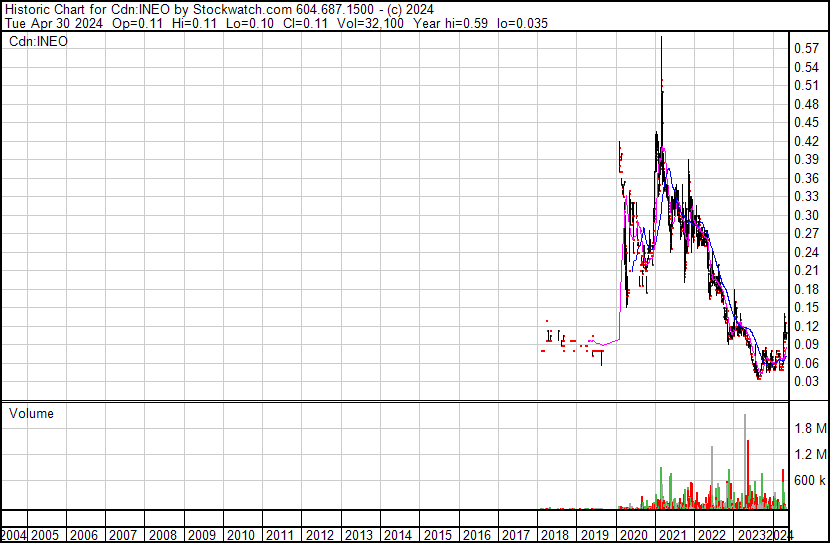Click the Op=0.11 opening price value
830x543 pixels.
pos(137,23)
